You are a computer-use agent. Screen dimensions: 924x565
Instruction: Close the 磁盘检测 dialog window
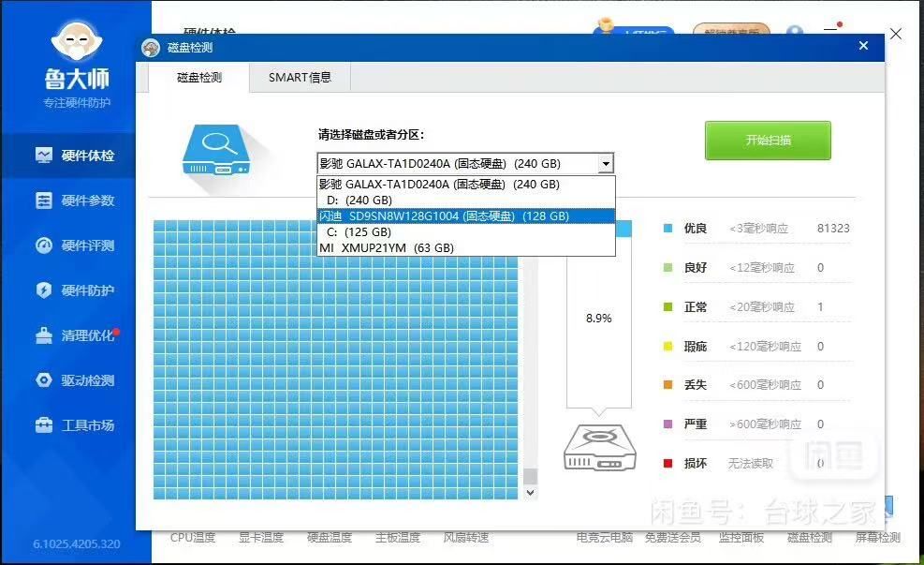click(863, 47)
